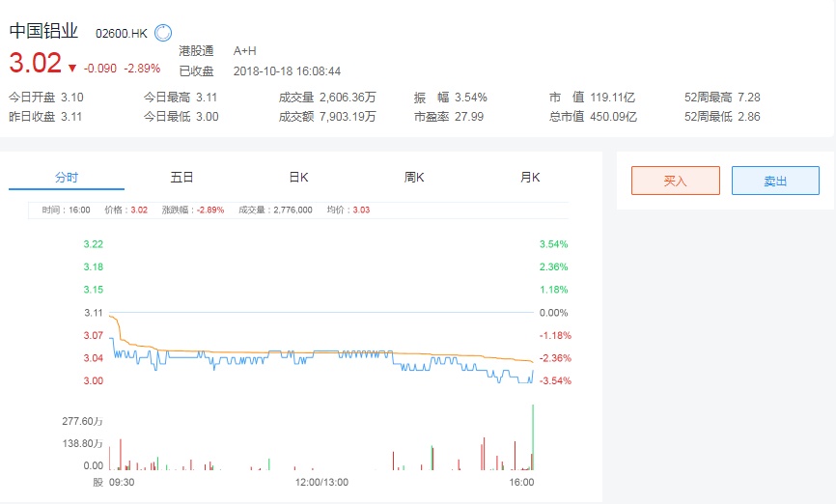Image resolution: width=836 pixels, height=504 pixels.
Task: Click the 12:00/13:00 time axis label
Action: (x=321, y=482)
